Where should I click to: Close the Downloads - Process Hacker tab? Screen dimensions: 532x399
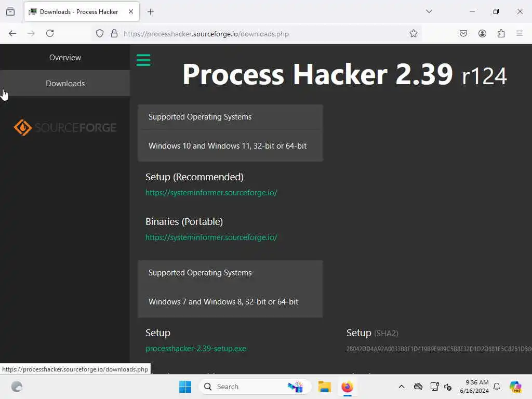coord(131,11)
